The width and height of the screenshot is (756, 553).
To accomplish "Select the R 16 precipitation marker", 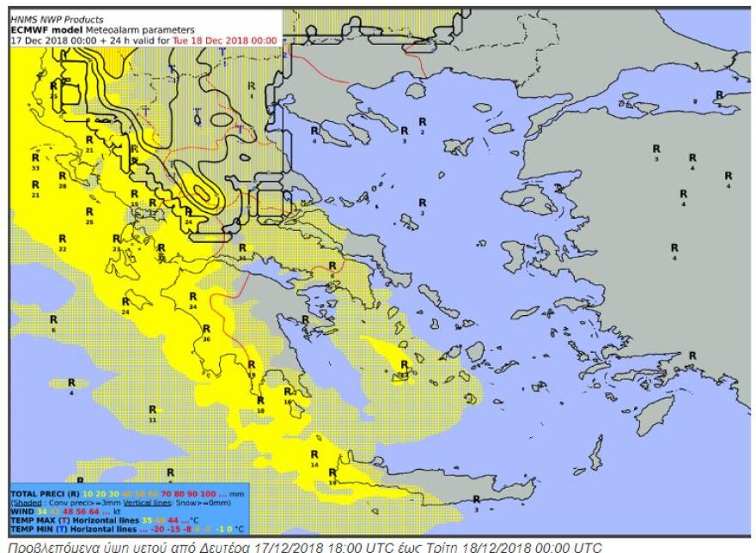I will 288,396.
